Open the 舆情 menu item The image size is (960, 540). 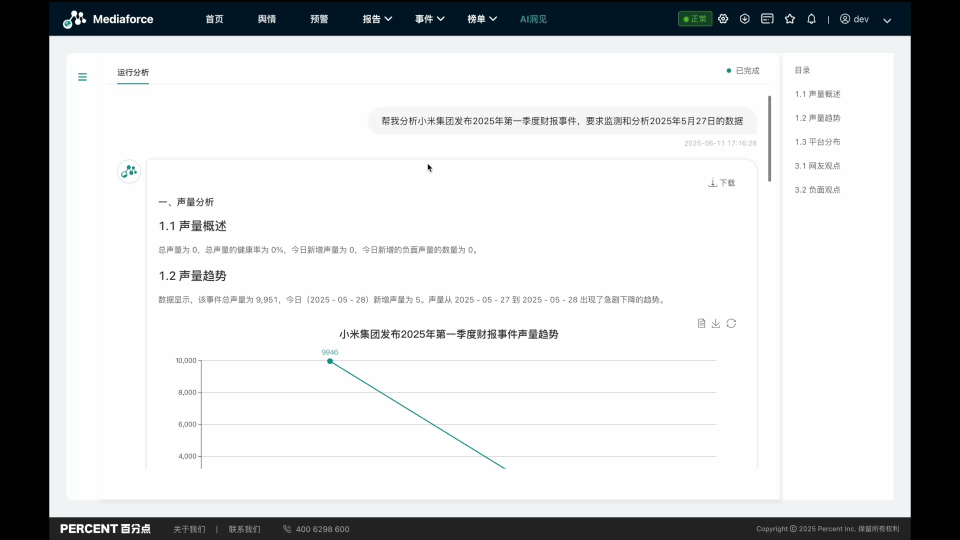coord(266,19)
